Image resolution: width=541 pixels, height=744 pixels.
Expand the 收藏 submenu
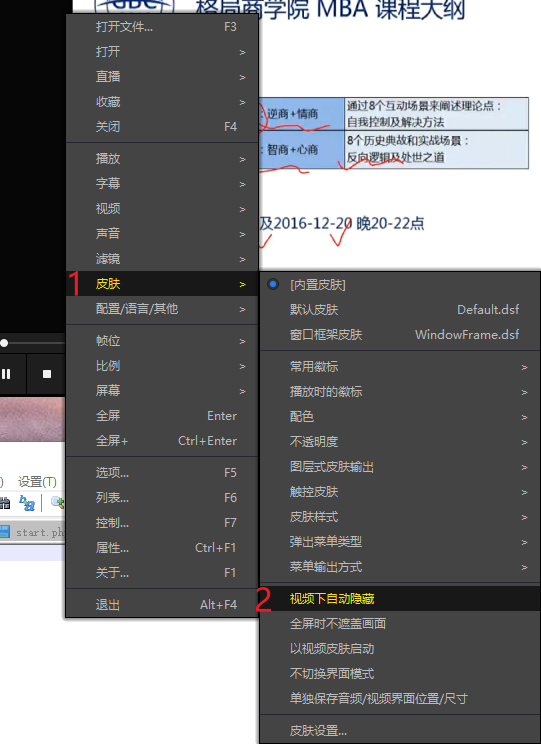(162, 102)
